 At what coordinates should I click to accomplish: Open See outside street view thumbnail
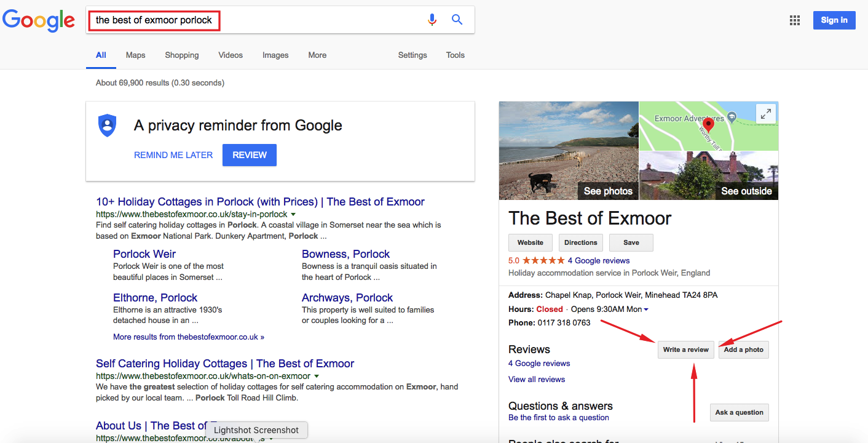pyautogui.click(x=709, y=175)
